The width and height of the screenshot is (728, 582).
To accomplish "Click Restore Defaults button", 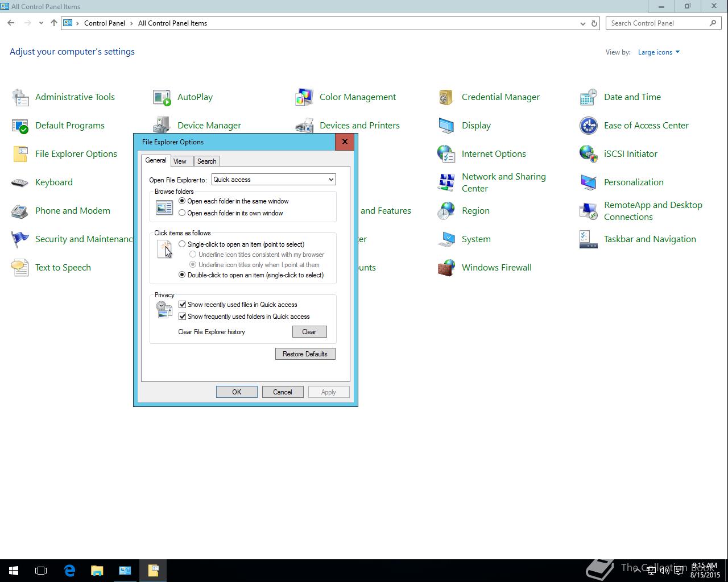I will tap(305, 354).
